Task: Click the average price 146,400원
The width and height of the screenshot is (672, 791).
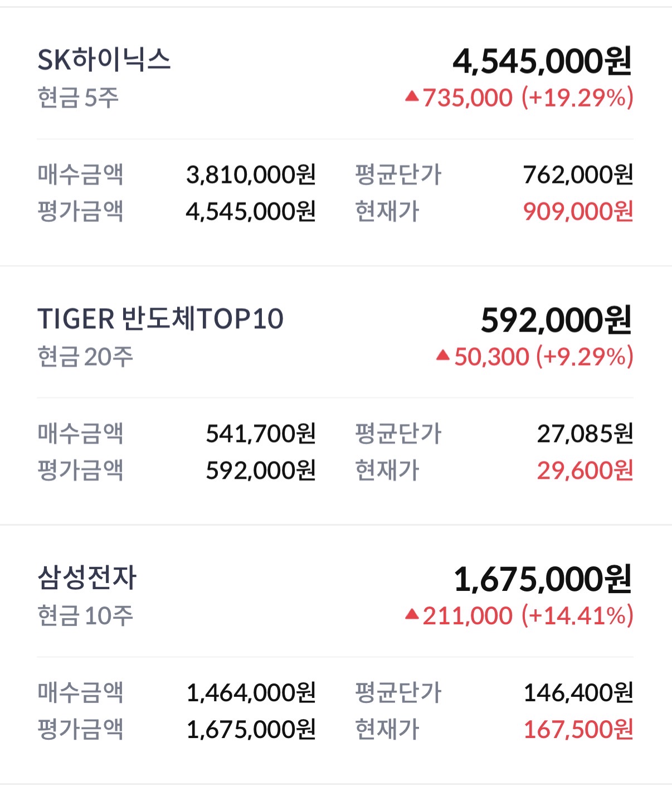Action: [x=578, y=693]
